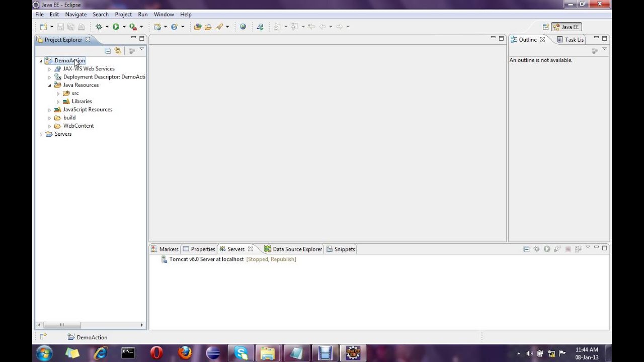644x362 pixels.
Task: Expand the Libraries node
Action: tap(58, 102)
